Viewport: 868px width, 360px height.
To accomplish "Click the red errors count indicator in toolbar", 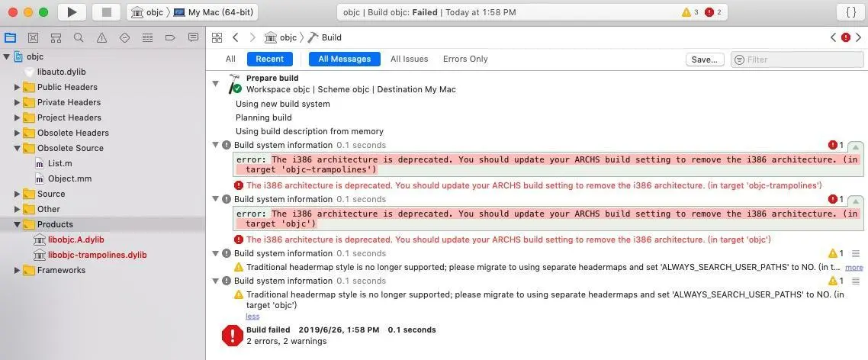I will pyautogui.click(x=713, y=12).
